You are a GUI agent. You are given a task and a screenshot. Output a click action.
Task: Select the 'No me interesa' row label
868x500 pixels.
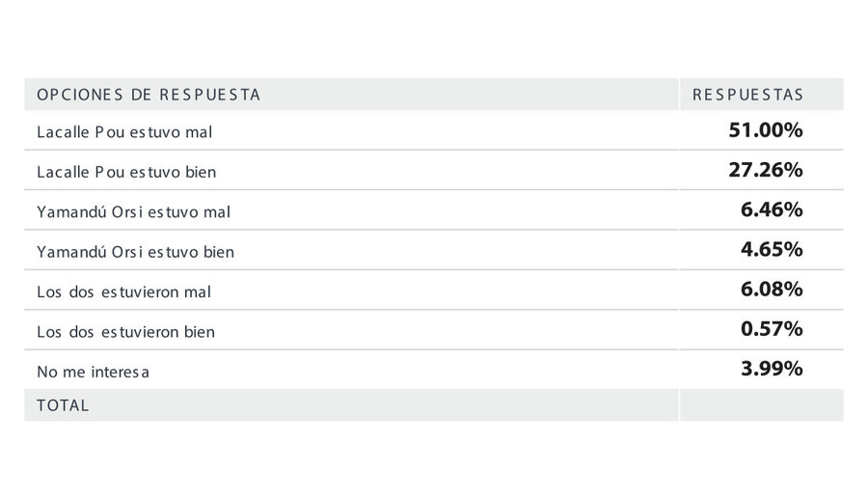[x=93, y=372]
